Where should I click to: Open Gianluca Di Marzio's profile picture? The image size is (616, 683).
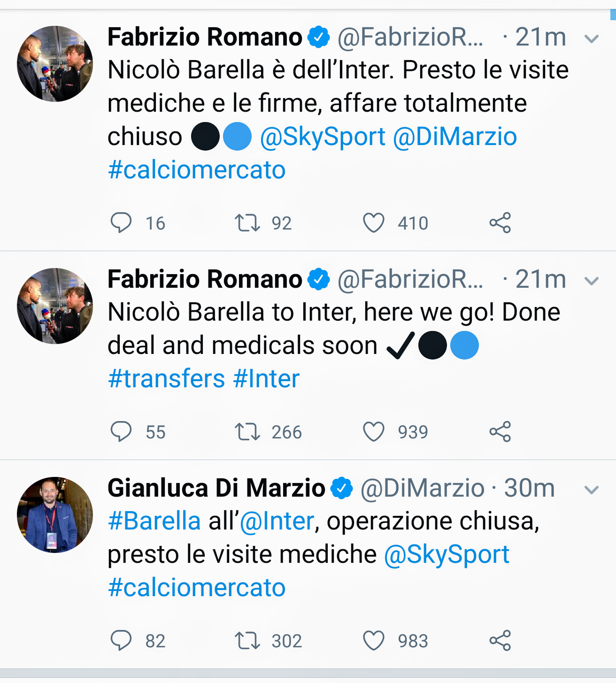coord(55,515)
